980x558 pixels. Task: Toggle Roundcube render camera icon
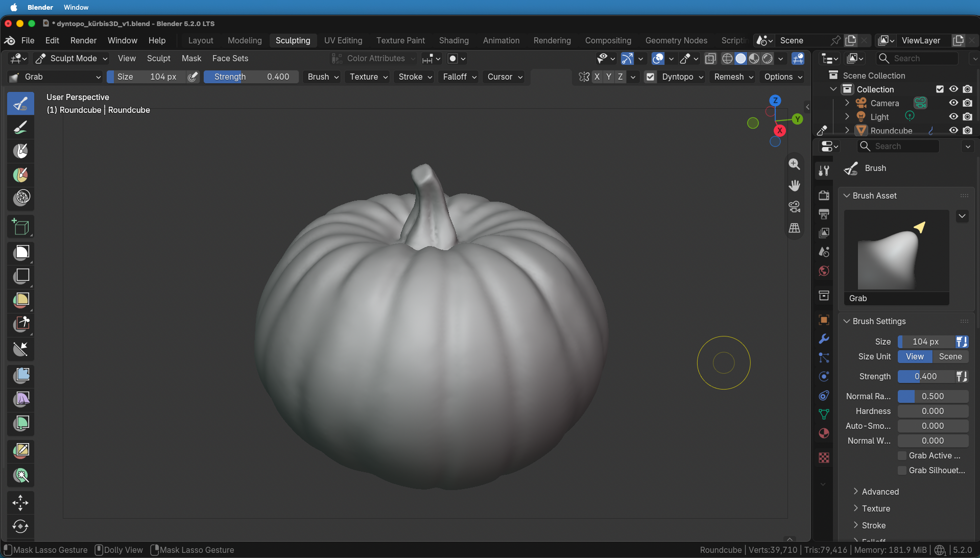(x=967, y=130)
